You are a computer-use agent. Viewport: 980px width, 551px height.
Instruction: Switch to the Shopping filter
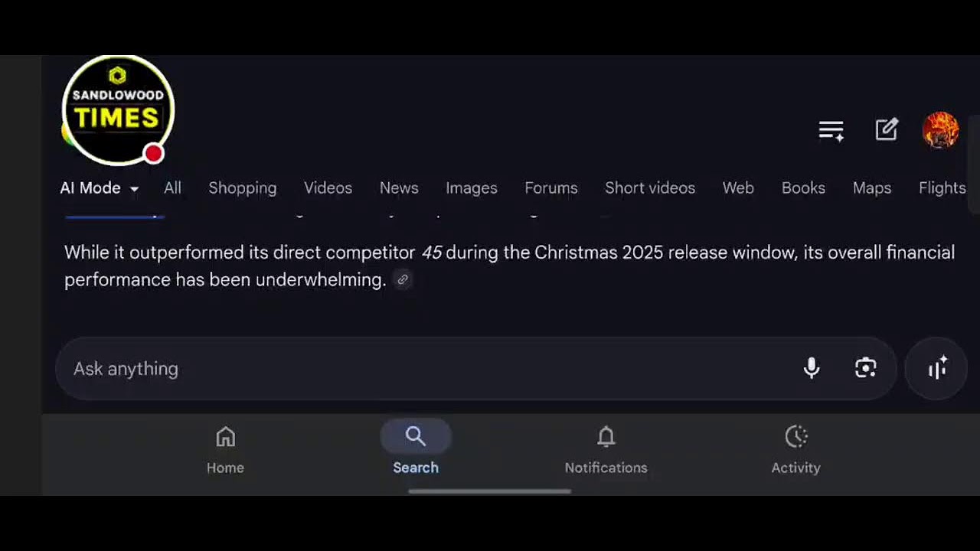click(243, 188)
